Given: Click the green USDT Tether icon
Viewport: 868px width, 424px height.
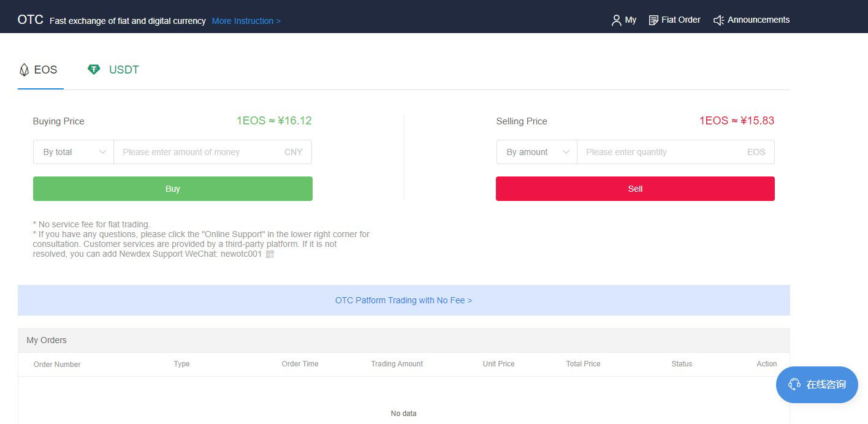Looking at the screenshot, I should click(x=94, y=69).
